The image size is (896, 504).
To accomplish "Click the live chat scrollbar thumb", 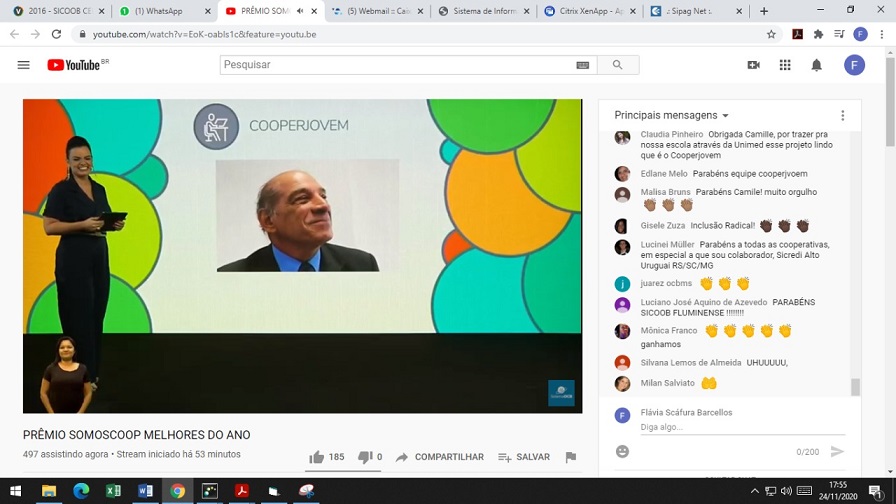I will click(855, 387).
